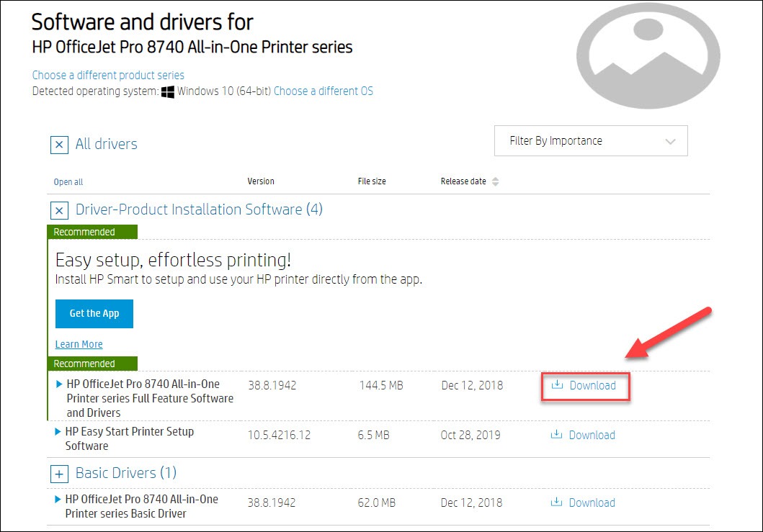Viewport: 763px width, 532px height.
Task: Click the sort arrows beside Release date
Action: 495,181
